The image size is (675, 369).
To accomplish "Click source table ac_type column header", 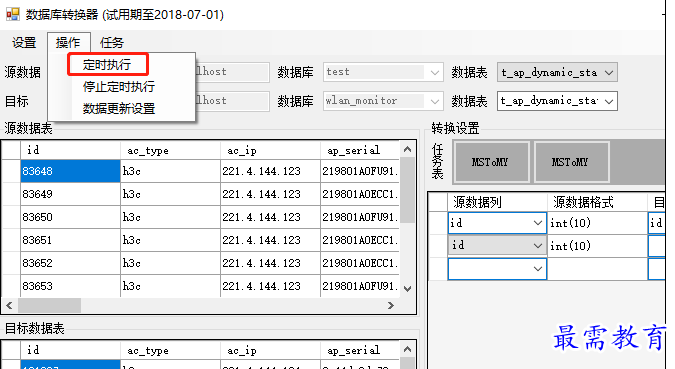I will [170, 150].
